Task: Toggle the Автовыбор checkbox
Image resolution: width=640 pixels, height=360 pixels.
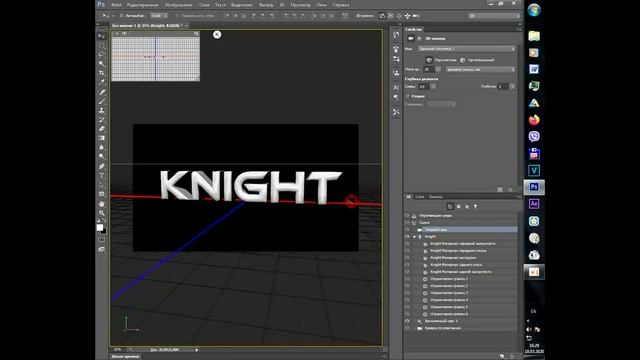Action: [122, 16]
